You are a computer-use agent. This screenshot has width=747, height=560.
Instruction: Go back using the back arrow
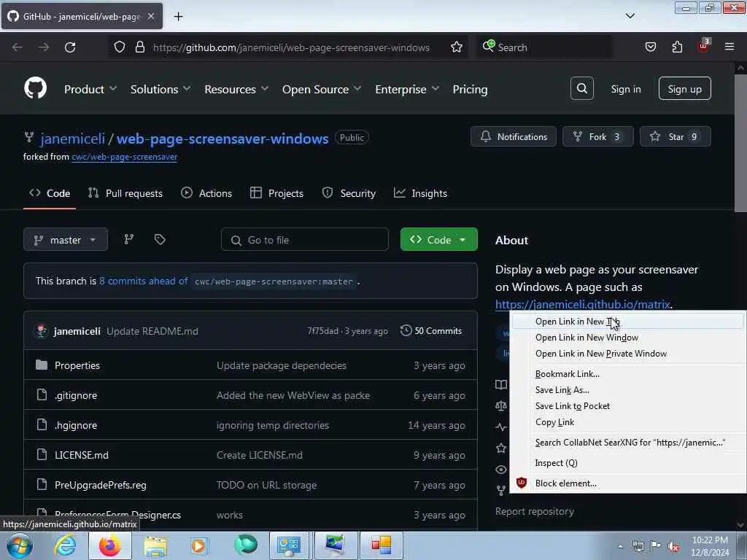pyautogui.click(x=18, y=47)
